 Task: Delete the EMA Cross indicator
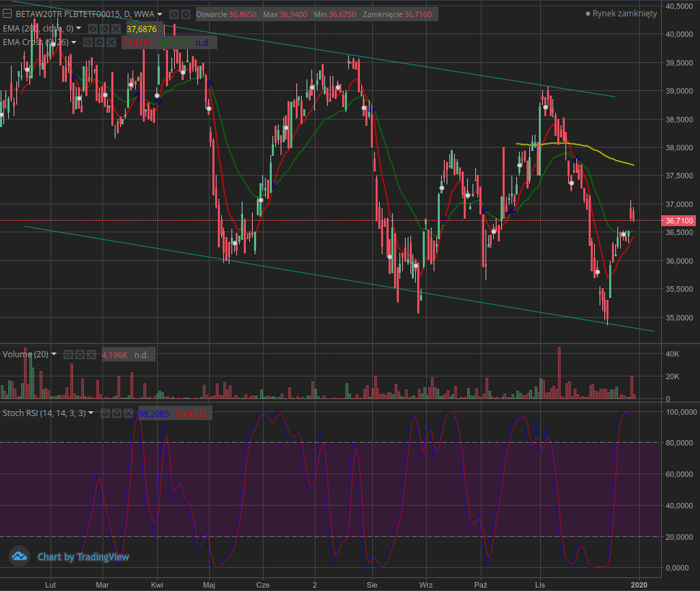[110, 42]
